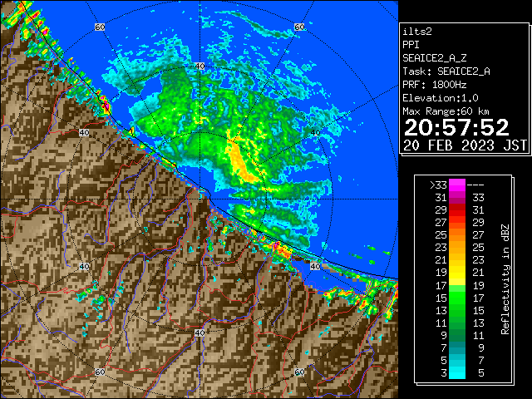The image size is (532, 399).
Task: Pick the cyan 3–5 dBZ legend swatch
Action: [457, 372]
